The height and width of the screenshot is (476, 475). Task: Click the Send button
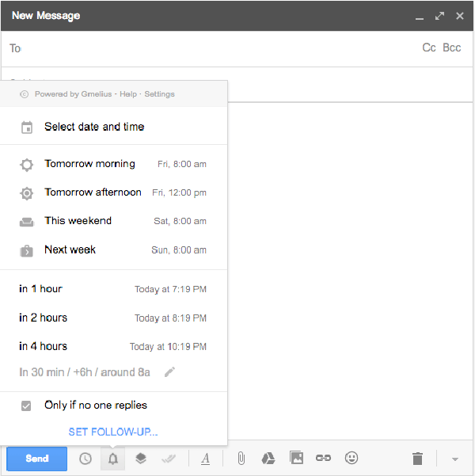pos(36,459)
